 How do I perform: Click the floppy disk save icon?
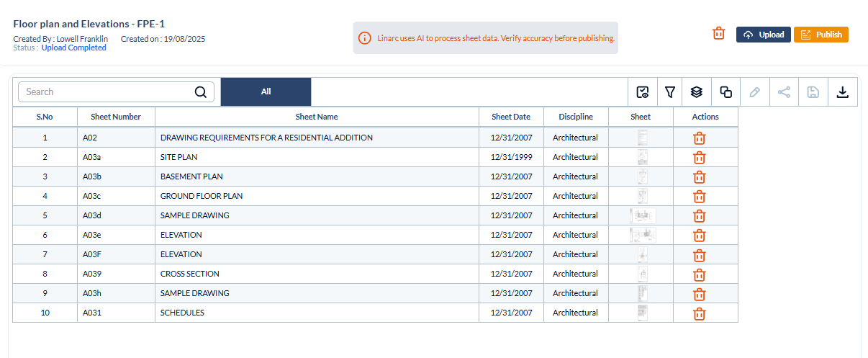tap(813, 92)
